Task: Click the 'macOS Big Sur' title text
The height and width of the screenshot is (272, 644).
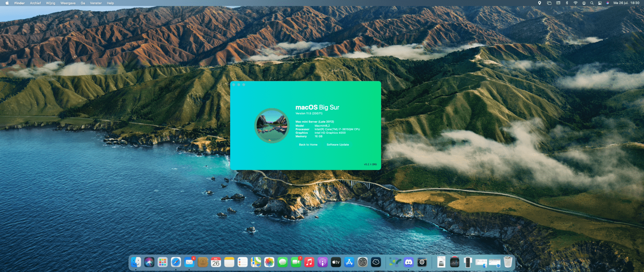Action: coord(317,107)
